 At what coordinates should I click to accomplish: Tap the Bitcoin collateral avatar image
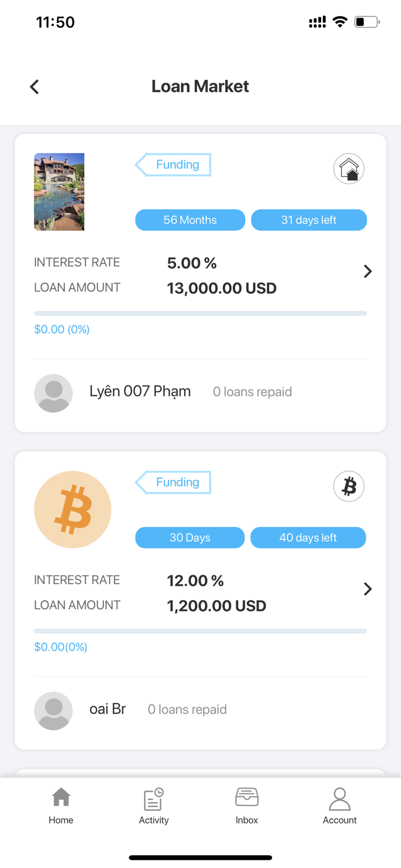pos(72,509)
